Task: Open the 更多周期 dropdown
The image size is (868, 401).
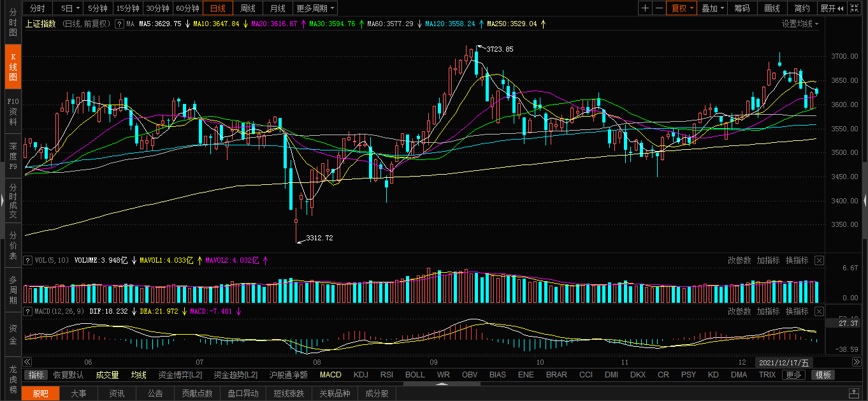Action: pyautogui.click(x=315, y=8)
